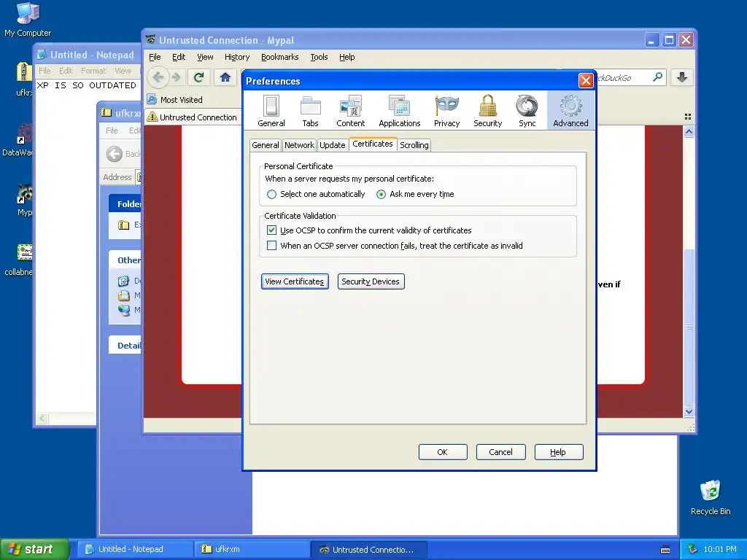Open the Sync preferences pane
Screen dimensions: 747x560
coord(527,111)
